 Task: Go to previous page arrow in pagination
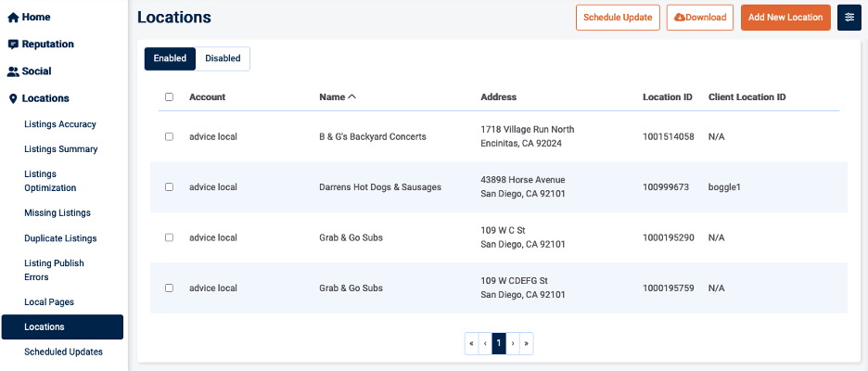pos(485,343)
